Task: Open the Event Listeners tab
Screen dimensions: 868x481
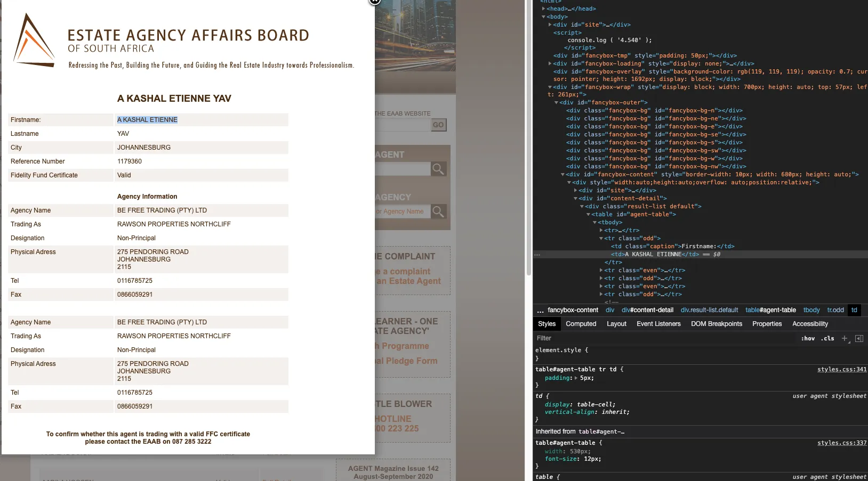Action: click(658, 324)
